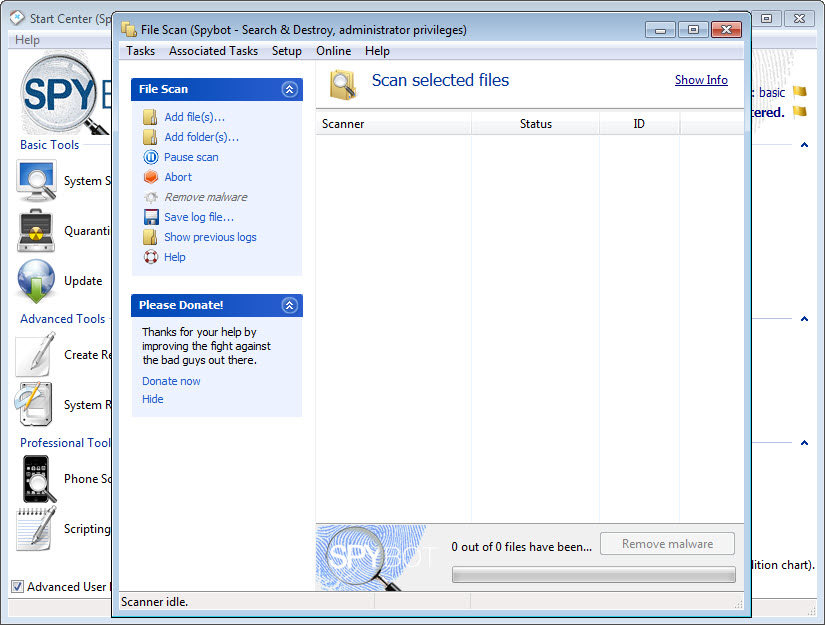825x625 pixels.
Task: Open the Tasks menu
Action: 140,51
